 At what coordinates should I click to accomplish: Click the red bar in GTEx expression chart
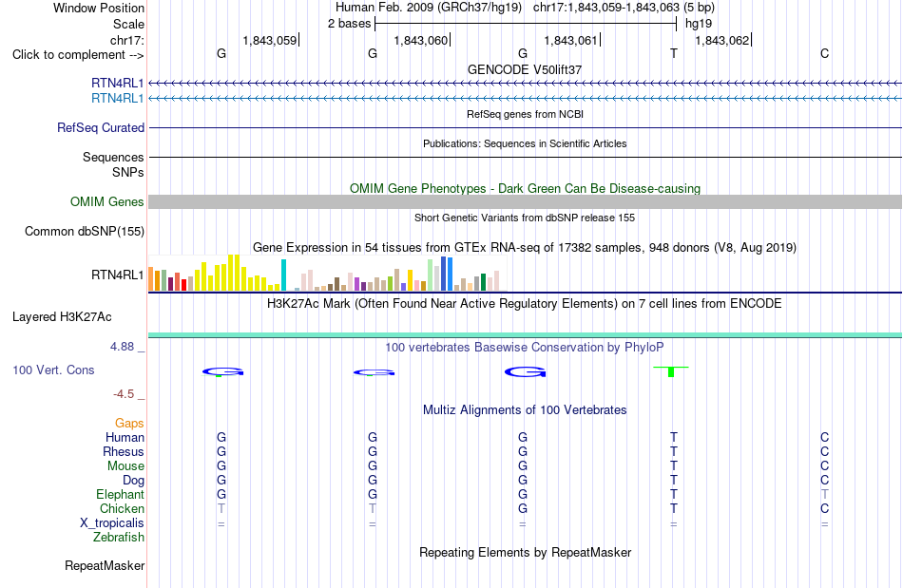[x=183, y=285]
